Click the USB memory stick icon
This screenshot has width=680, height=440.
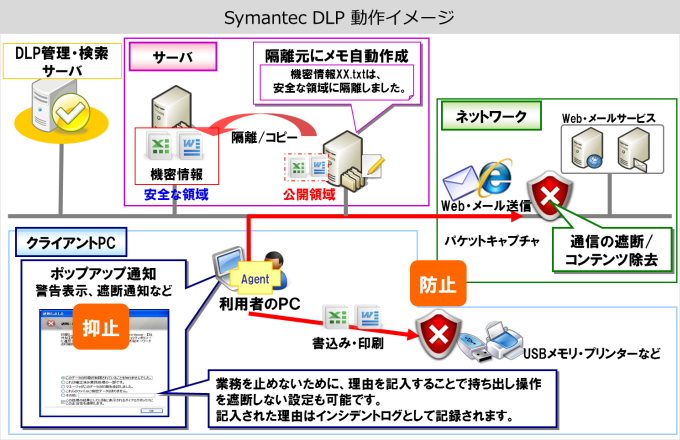[x=475, y=348]
